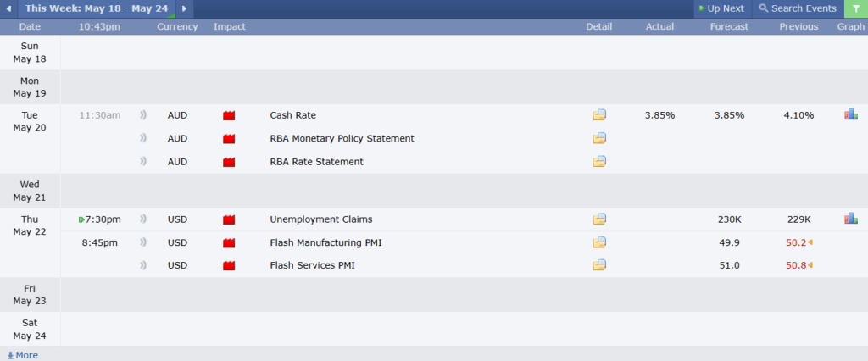The height and width of the screenshot is (361, 868).
Task: Toggle the sound alert for Unemployment Claims
Action: click(x=142, y=219)
